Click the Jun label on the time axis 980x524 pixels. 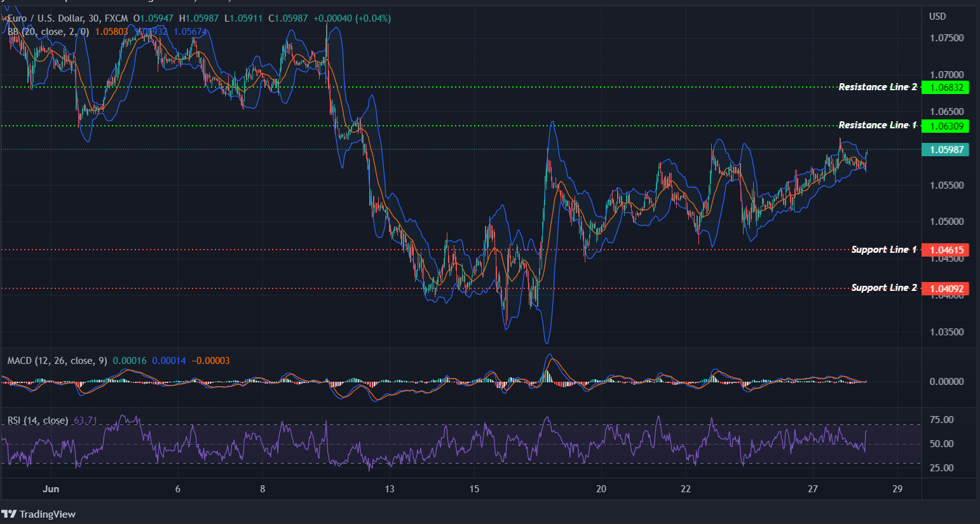click(51, 489)
